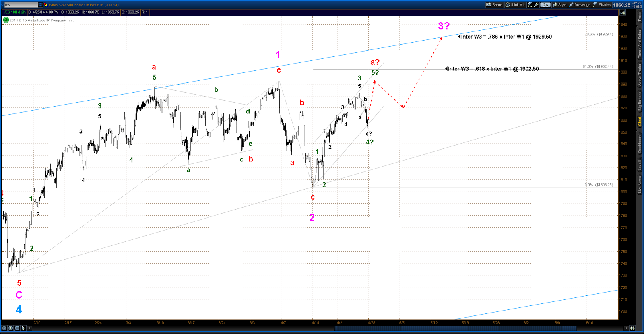Viewport: 644px width, 334px height.
Task: Click the 61.8% ($1902.44) Fibonacci label
Action: tap(598, 66)
